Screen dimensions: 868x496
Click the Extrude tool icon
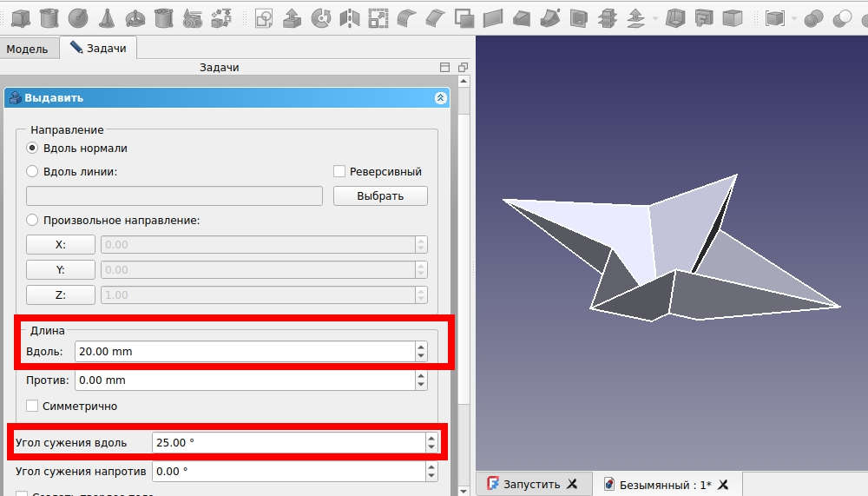(x=293, y=18)
